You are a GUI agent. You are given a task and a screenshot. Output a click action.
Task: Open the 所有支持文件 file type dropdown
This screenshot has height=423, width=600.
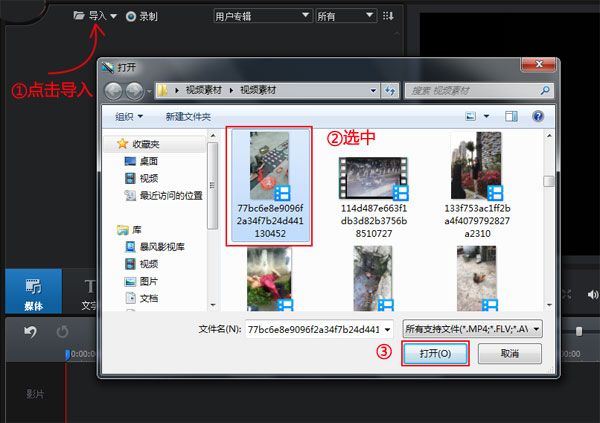(472, 329)
